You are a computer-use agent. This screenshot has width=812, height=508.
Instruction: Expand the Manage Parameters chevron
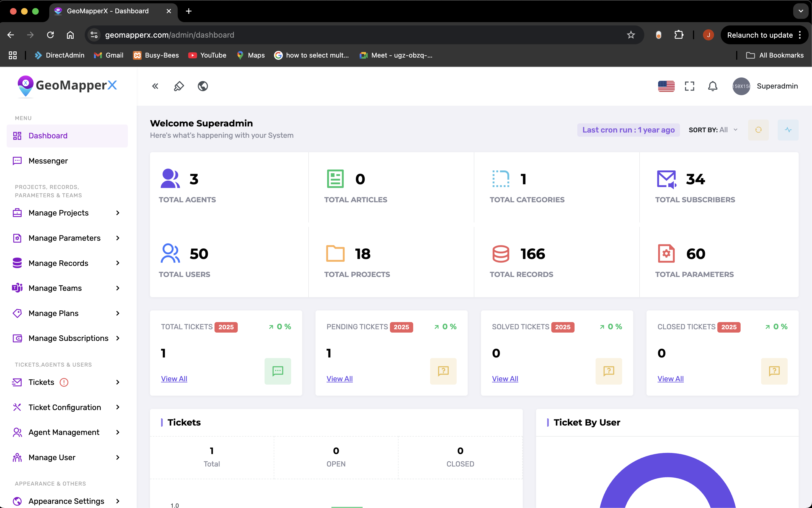[118, 238]
